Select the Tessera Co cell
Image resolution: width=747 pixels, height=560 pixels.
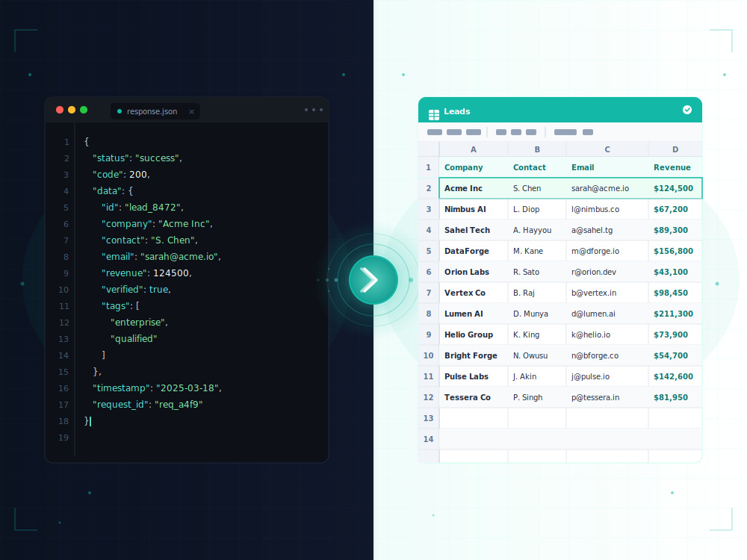pos(474,398)
